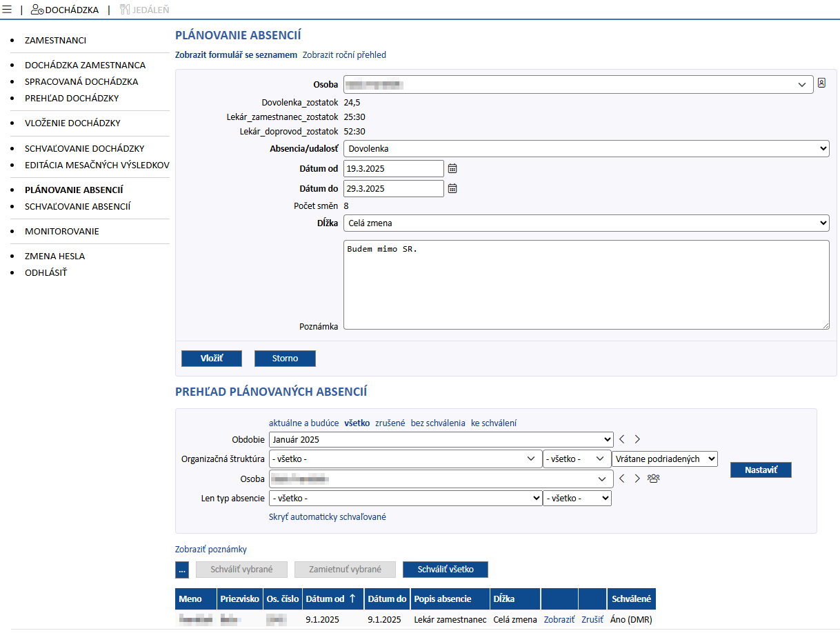Select the všetko filter tab
Screen dimensions: 840x633
pos(357,423)
